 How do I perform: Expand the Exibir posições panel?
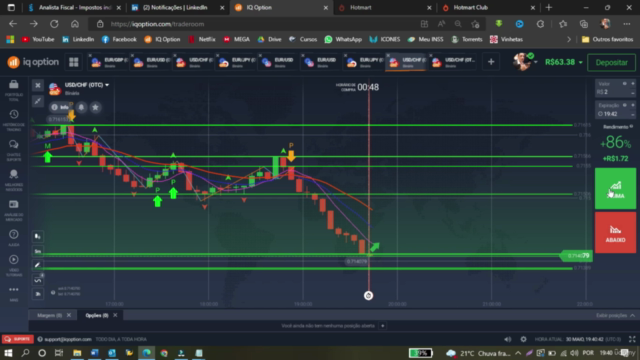click(615, 316)
